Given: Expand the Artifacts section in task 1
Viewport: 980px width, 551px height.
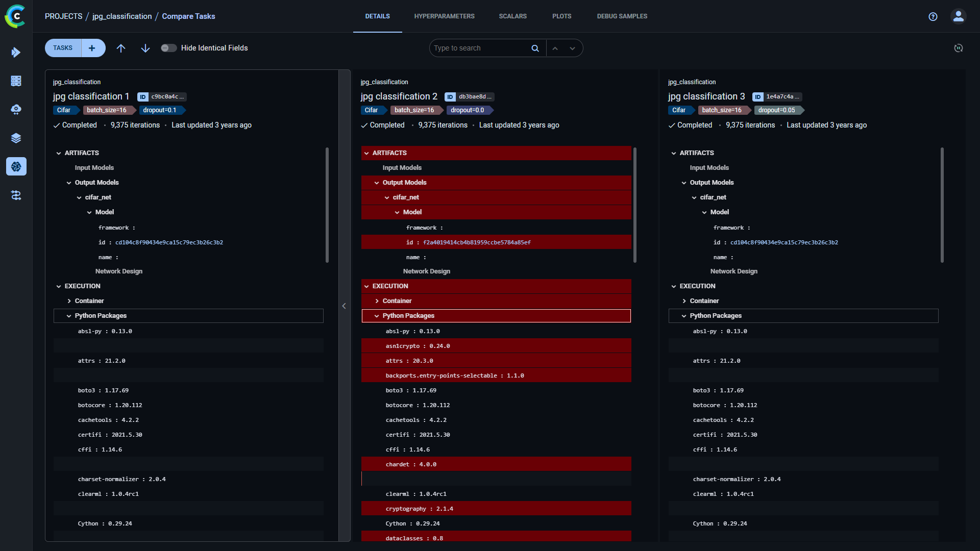Looking at the screenshot, I should point(59,152).
